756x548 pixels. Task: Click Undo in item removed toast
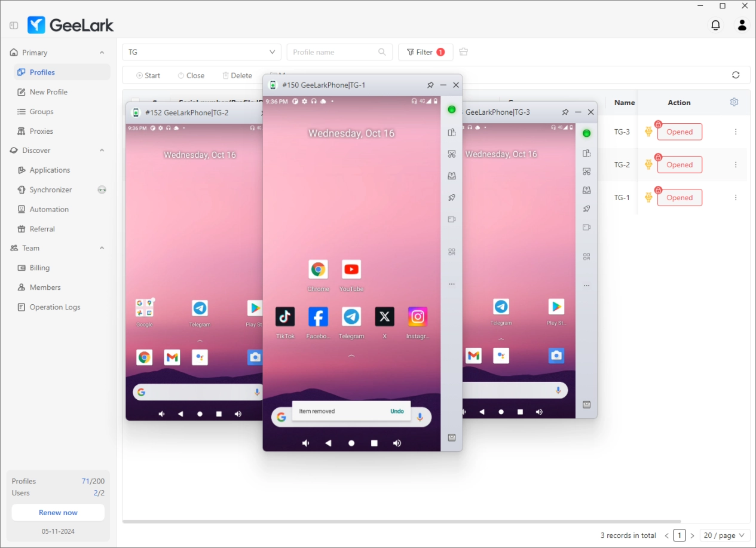[x=397, y=411]
